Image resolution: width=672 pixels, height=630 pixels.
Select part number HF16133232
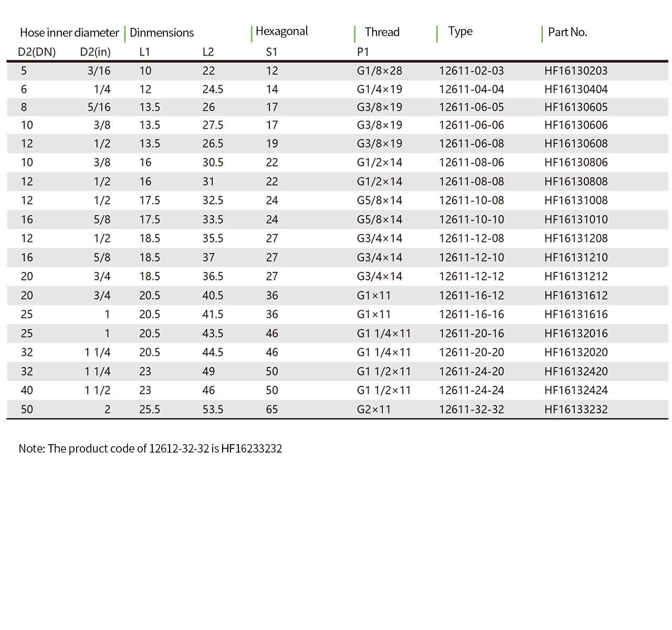[x=576, y=409]
